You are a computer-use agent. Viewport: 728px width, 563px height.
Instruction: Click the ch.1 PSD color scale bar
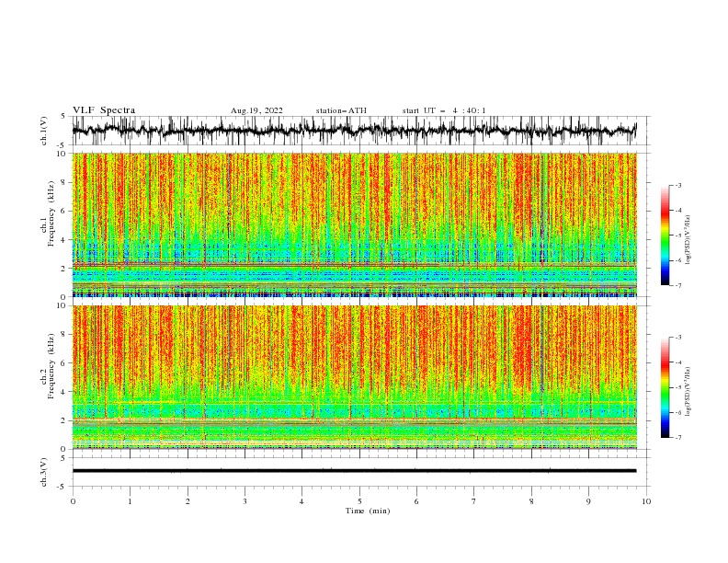pos(665,236)
